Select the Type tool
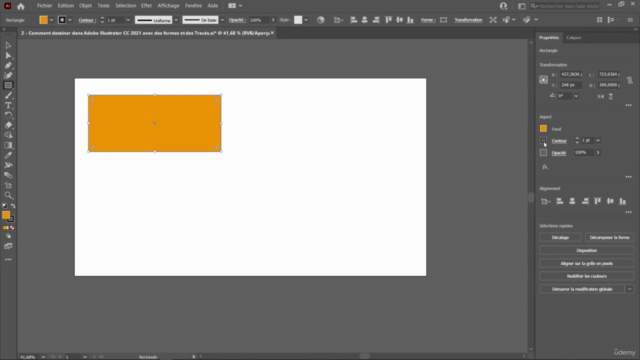 coord(8,105)
